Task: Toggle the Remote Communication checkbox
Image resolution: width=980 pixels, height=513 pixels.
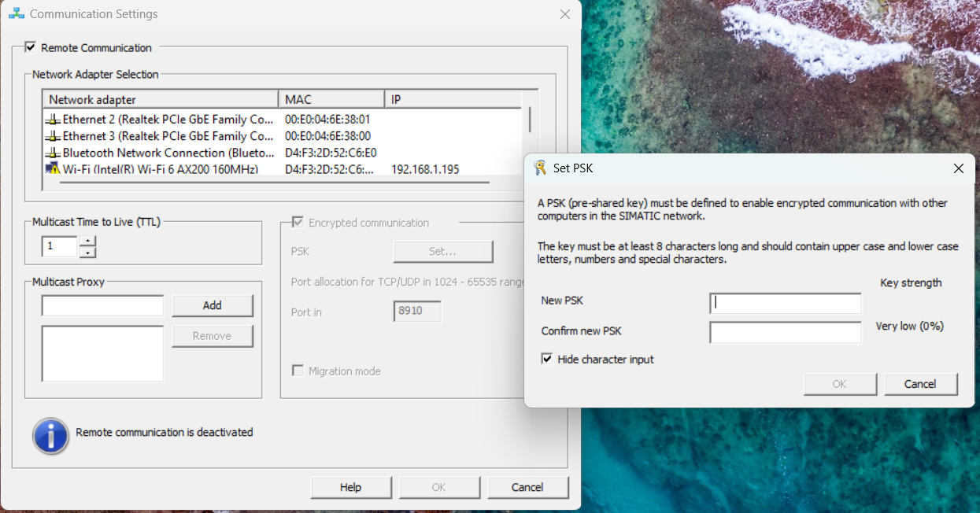Action: click(31, 48)
